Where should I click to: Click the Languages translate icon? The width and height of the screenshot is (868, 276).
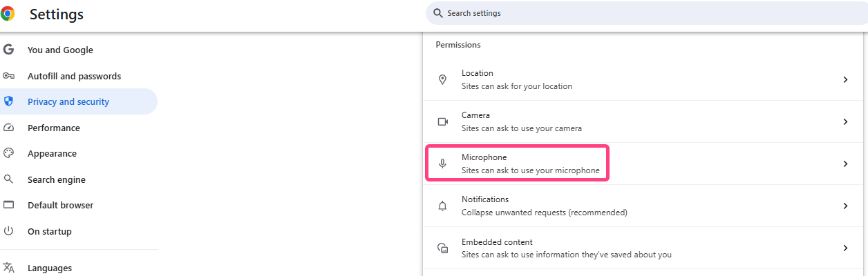pos(9,268)
